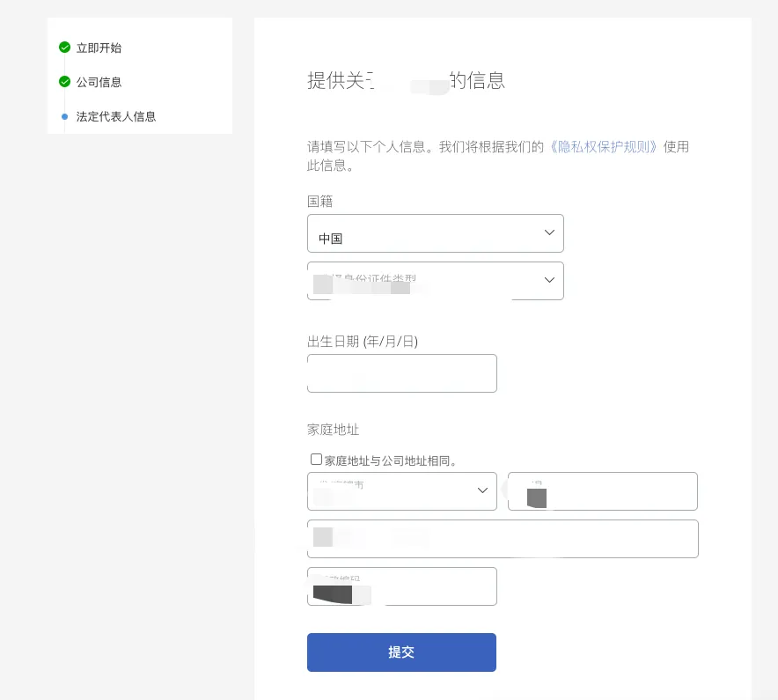Open the 国籍 dropdown showing 中国
The height and width of the screenshot is (700, 778).
tap(435, 233)
